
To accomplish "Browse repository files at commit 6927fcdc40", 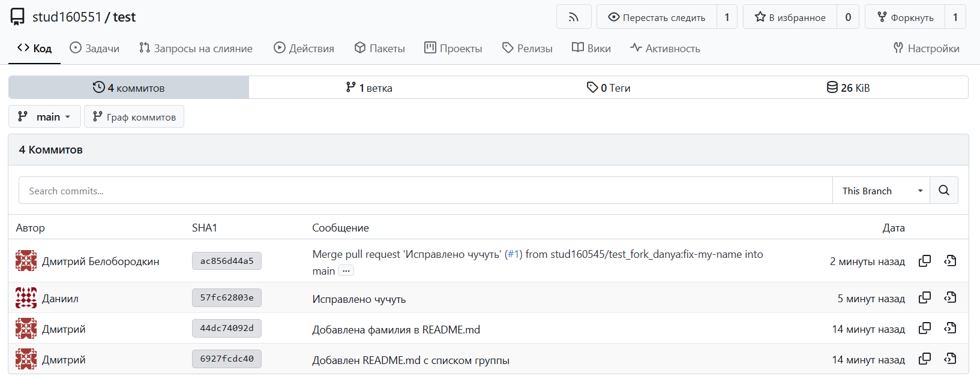I will tap(950, 359).
